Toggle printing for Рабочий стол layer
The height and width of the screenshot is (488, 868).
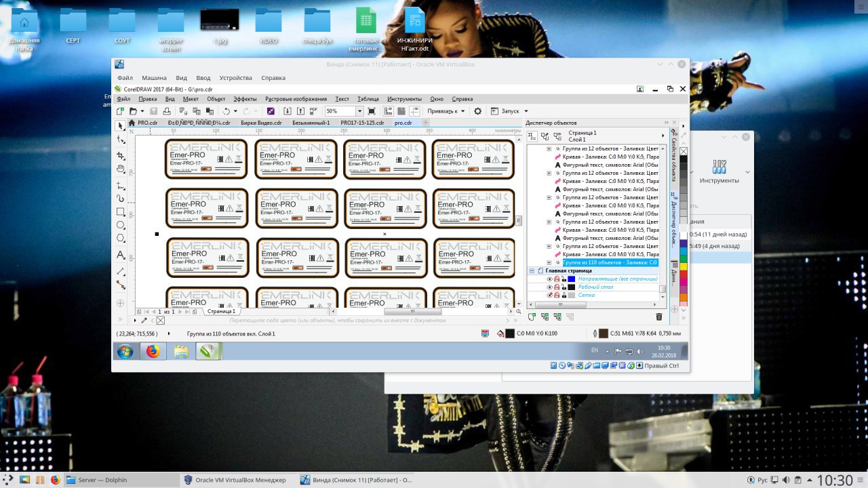pyautogui.click(x=557, y=287)
